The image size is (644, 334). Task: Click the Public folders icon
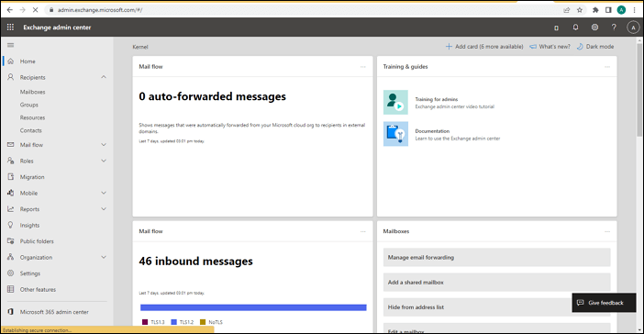pyautogui.click(x=11, y=241)
